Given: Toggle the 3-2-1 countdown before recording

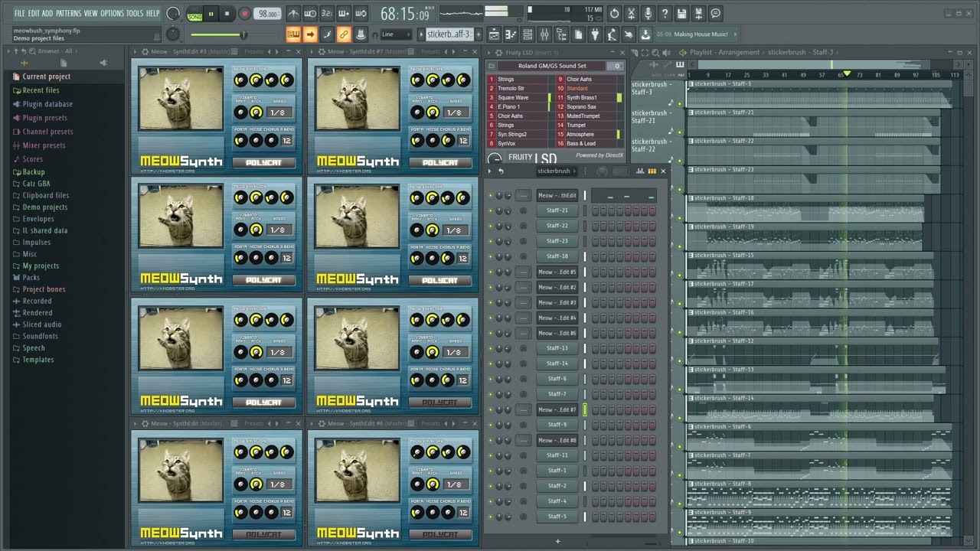Looking at the screenshot, I should 327,14.
